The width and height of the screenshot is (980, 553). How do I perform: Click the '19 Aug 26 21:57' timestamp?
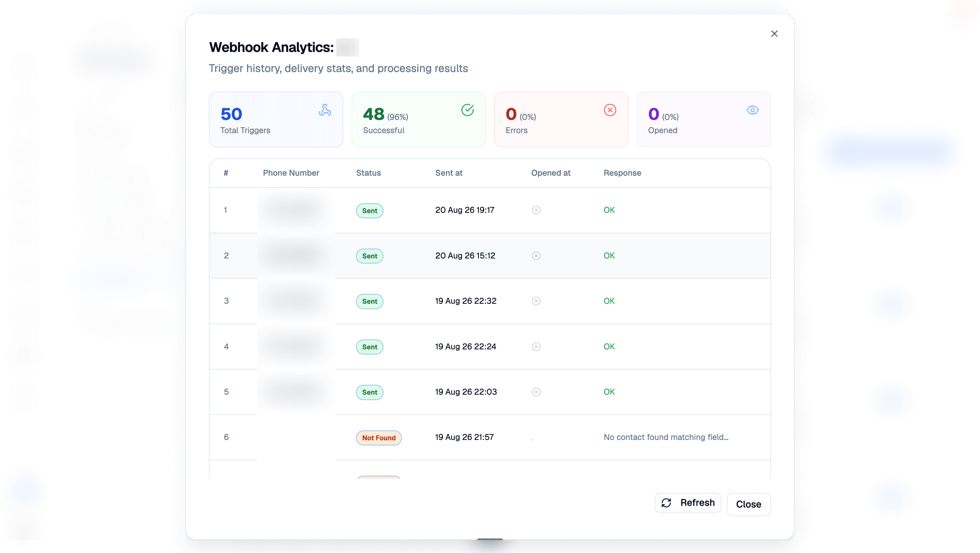tap(464, 437)
